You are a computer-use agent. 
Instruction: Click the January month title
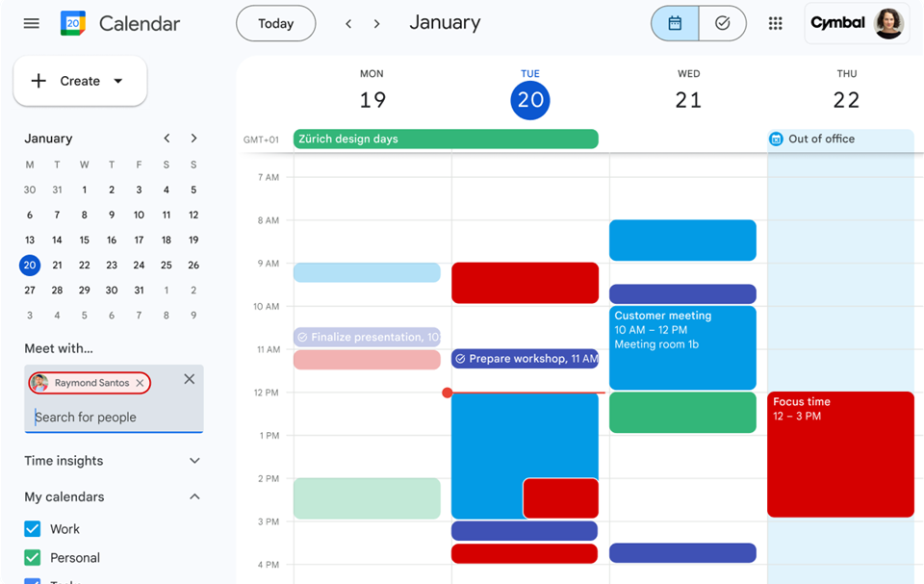(x=445, y=23)
